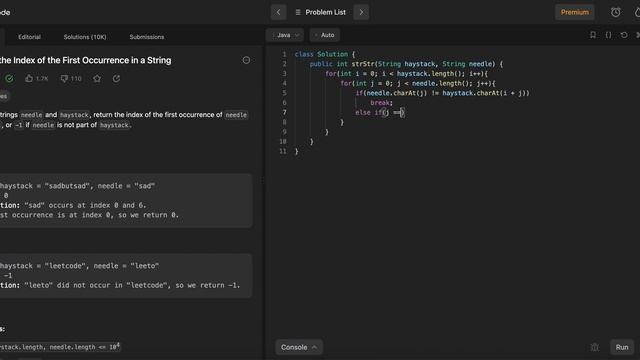Click the bookmark icon in editor toolbar
The width and height of the screenshot is (640, 360).
point(593,35)
